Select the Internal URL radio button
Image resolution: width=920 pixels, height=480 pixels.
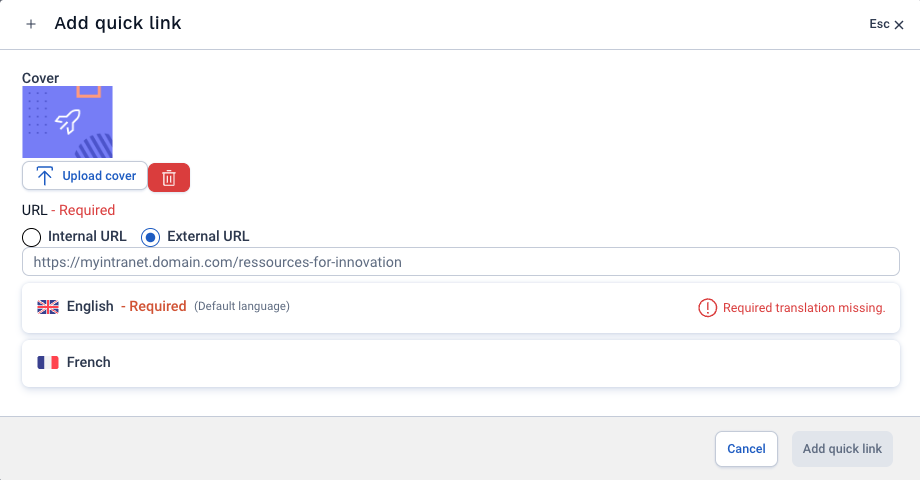click(32, 237)
